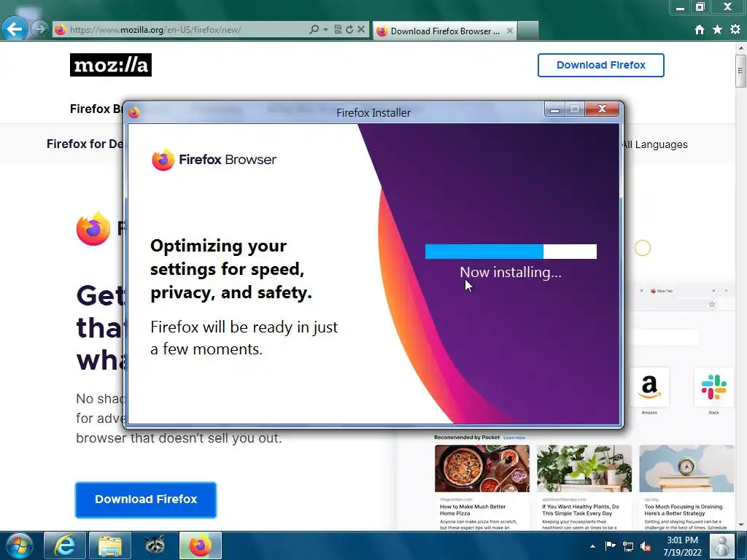This screenshot has width=747, height=560.
Task: Open the address bar dropdown arrow
Action: point(326,29)
